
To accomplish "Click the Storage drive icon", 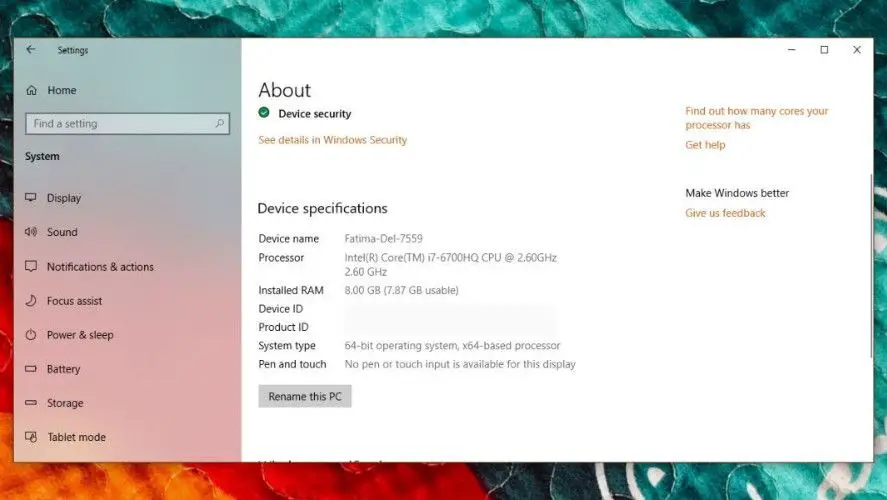I will [x=31, y=403].
